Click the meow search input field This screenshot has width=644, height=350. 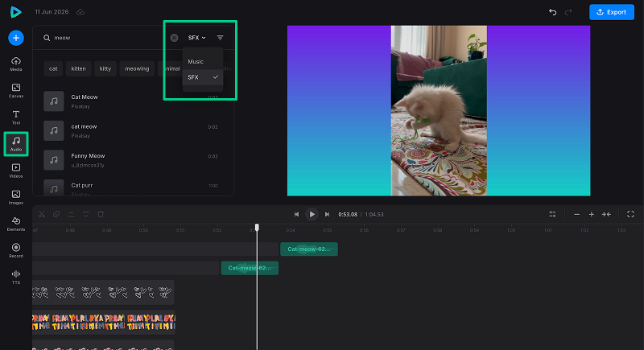(x=107, y=38)
